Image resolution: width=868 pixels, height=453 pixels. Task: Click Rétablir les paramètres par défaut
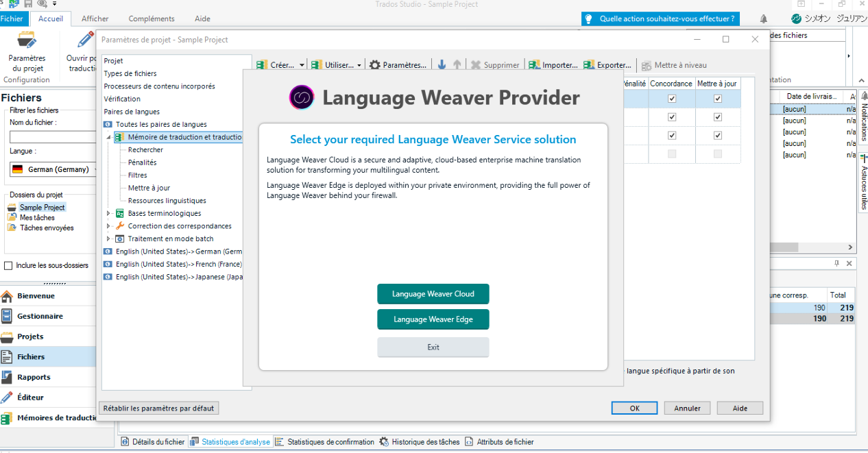(x=158, y=408)
